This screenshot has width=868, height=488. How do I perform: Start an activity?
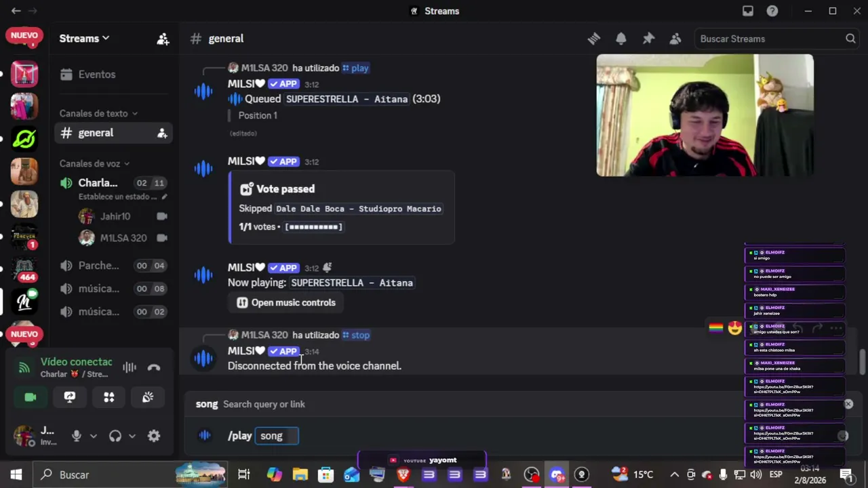[109, 397]
